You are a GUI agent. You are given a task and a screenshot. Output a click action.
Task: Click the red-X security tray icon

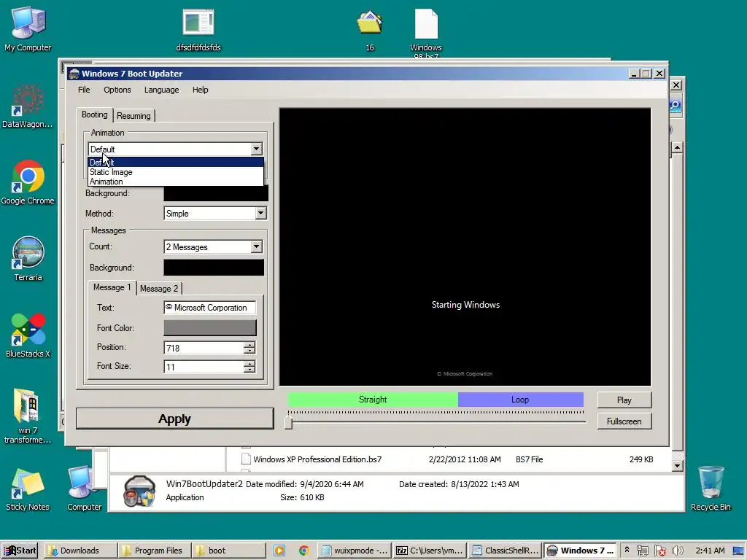tap(659, 551)
